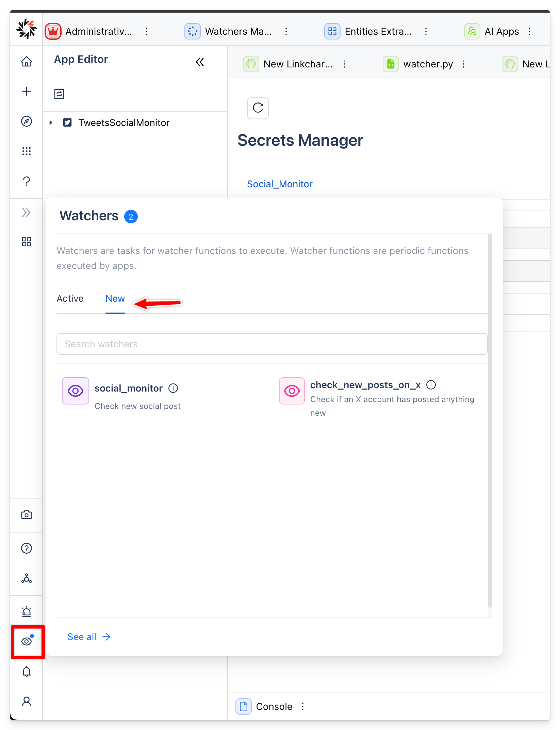
Task: Click the camera snapshot icon
Action: 27,515
